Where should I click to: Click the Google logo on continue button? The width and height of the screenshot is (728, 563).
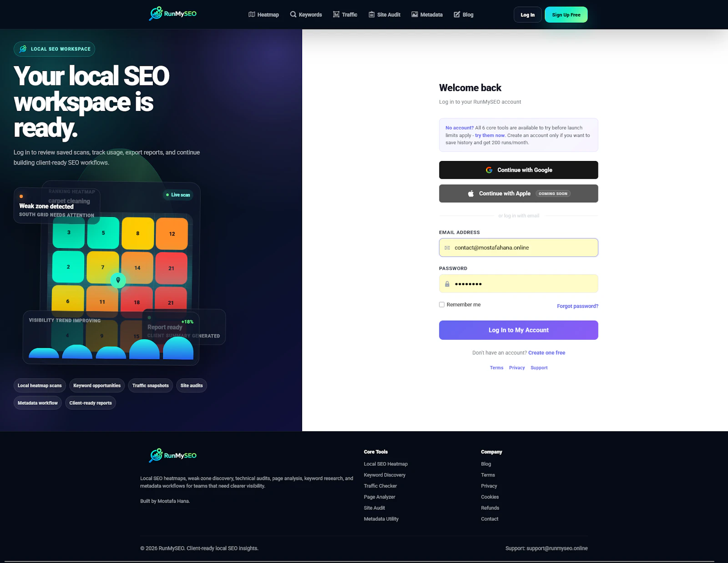click(x=489, y=170)
